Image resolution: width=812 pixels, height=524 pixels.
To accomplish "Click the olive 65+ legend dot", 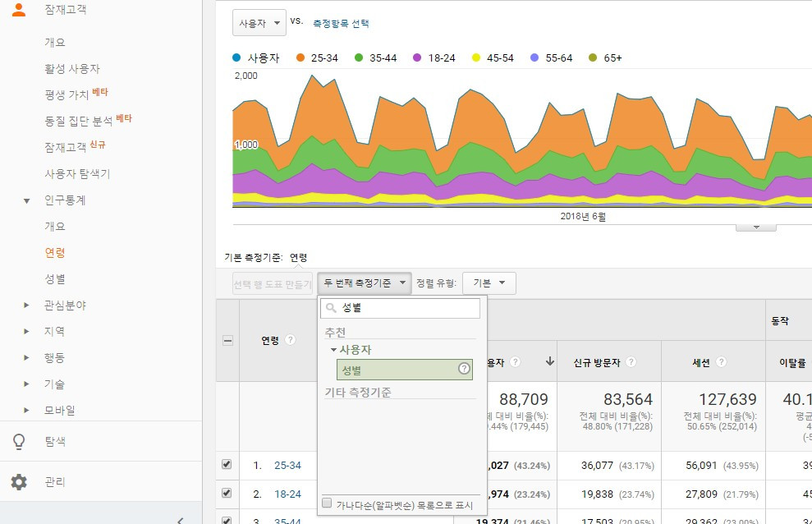I will tap(593, 57).
